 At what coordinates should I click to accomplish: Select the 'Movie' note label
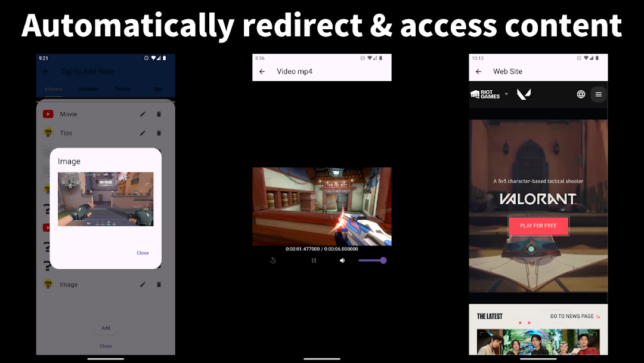(69, 114)
